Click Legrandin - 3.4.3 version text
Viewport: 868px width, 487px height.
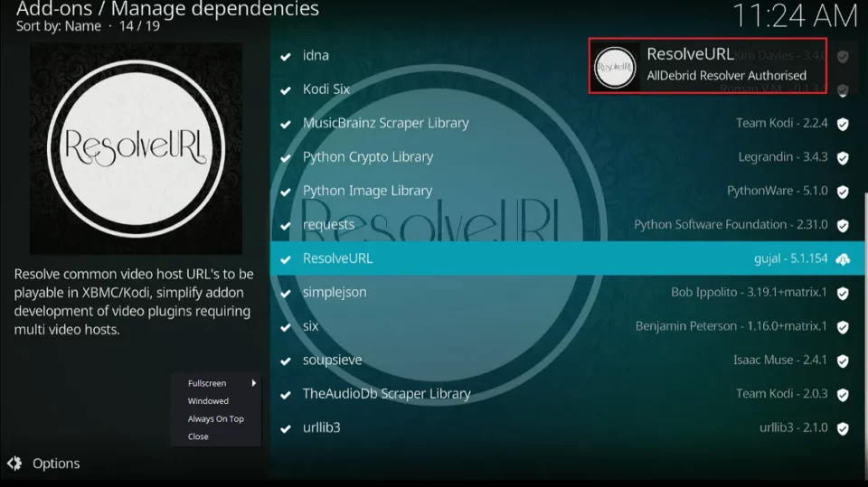(783, 157)
